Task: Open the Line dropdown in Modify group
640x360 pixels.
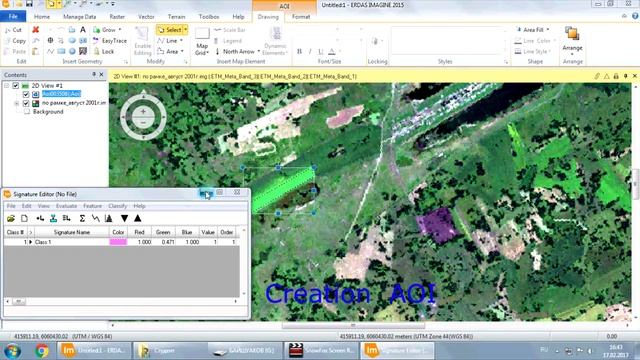Action: point(181,40)
